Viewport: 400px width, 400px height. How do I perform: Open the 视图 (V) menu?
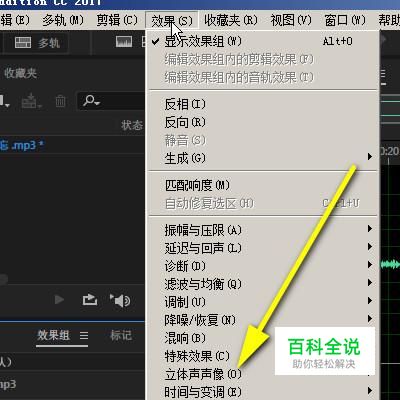click(x=291, y=20)
